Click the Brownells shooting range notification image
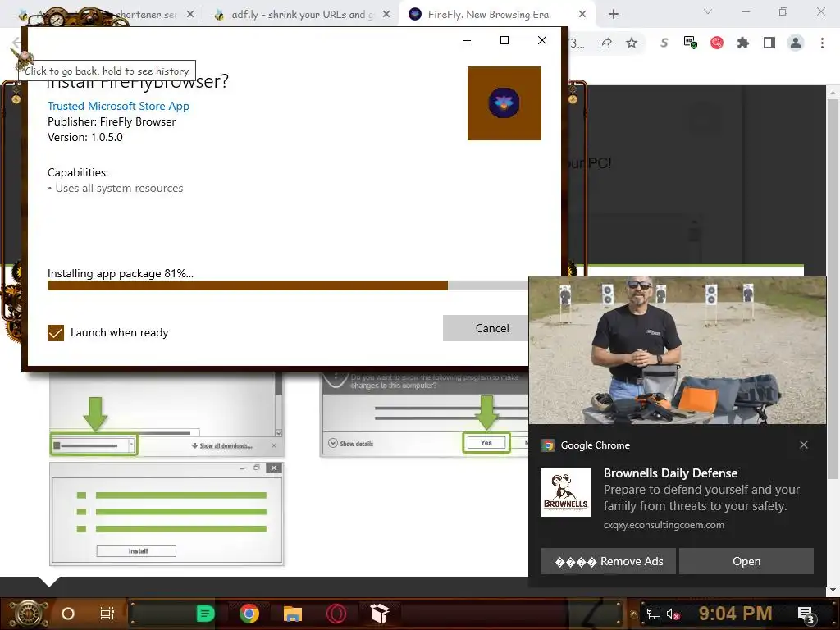 tap(677, 350)
